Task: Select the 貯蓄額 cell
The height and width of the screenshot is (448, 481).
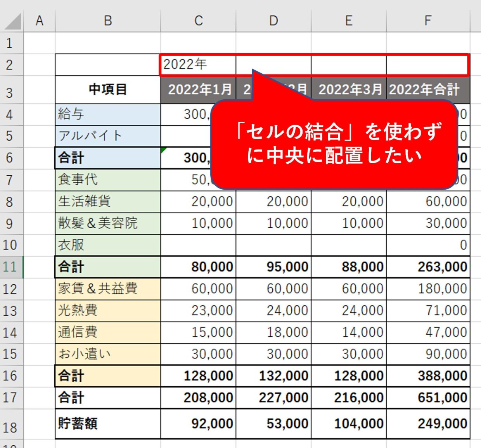Action: click(108, 424)
